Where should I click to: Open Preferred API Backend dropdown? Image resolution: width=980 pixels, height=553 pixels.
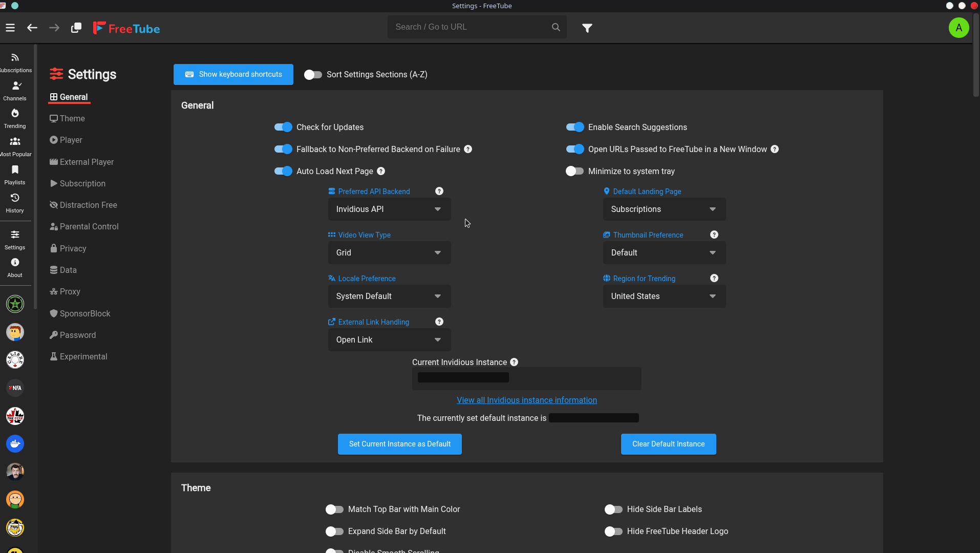pos(390,209)
